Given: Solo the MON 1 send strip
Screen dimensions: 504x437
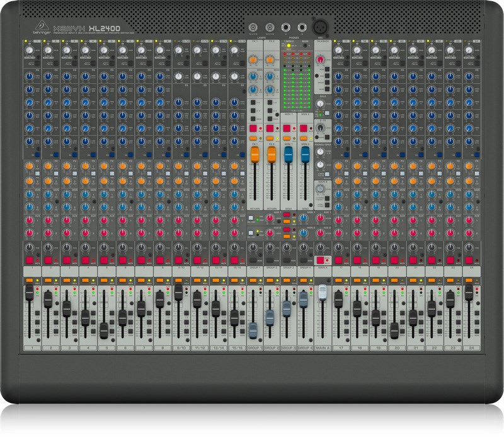Looking at the screenshot, I should (287, 138).
